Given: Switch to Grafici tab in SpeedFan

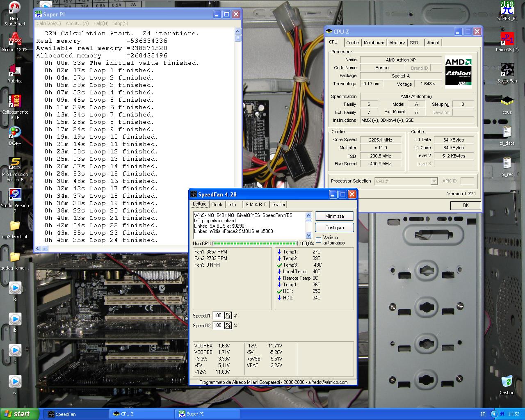Looking at the screenshot, I should point(278,204).
